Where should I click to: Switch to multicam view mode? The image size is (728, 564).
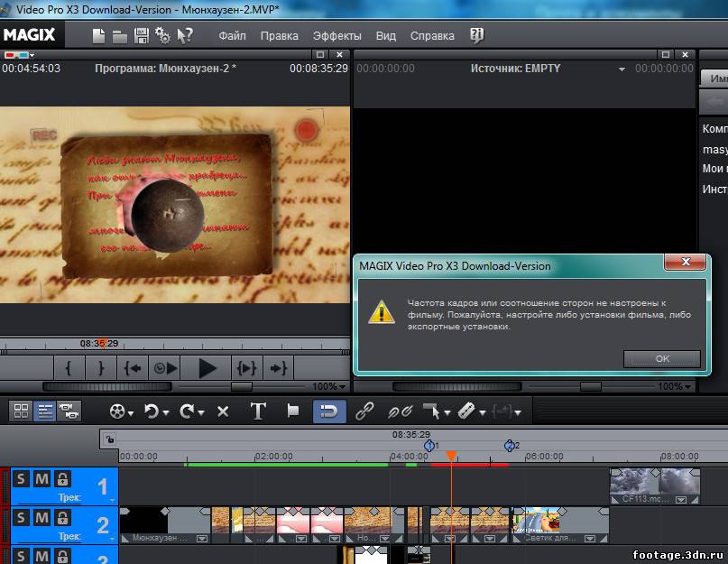[69, 411]
